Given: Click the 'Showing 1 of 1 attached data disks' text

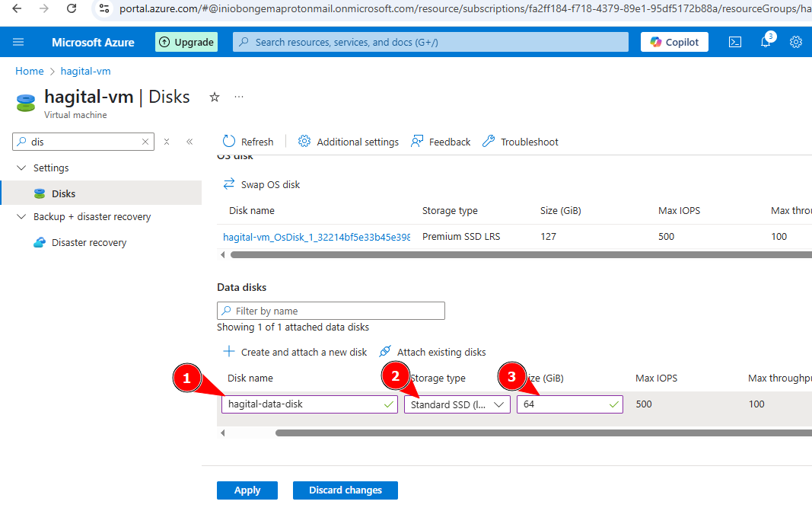Looking at the screenshot, I should coord(293,327).
